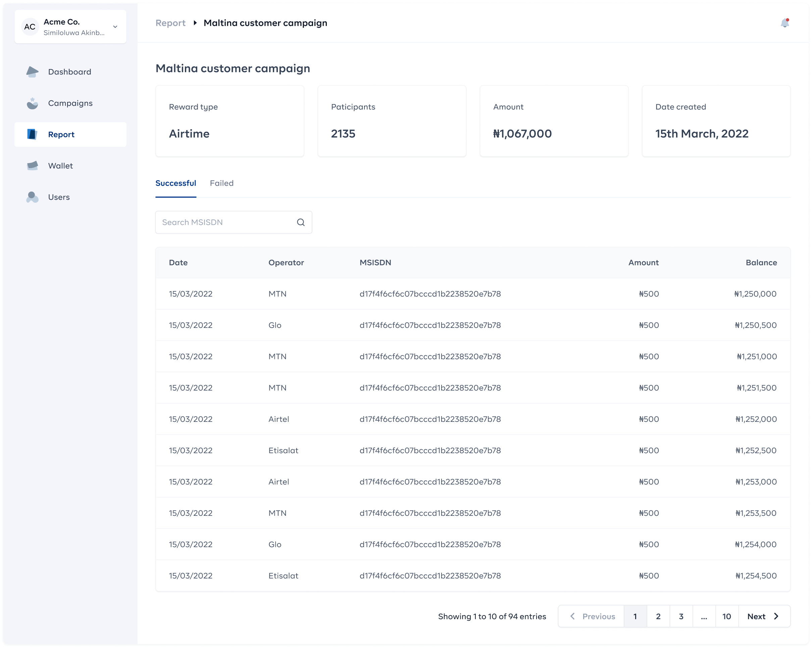This screenshot has width=812, height=648.
Task: Click balance ₦1,253,000 cell
Action: 756,482
